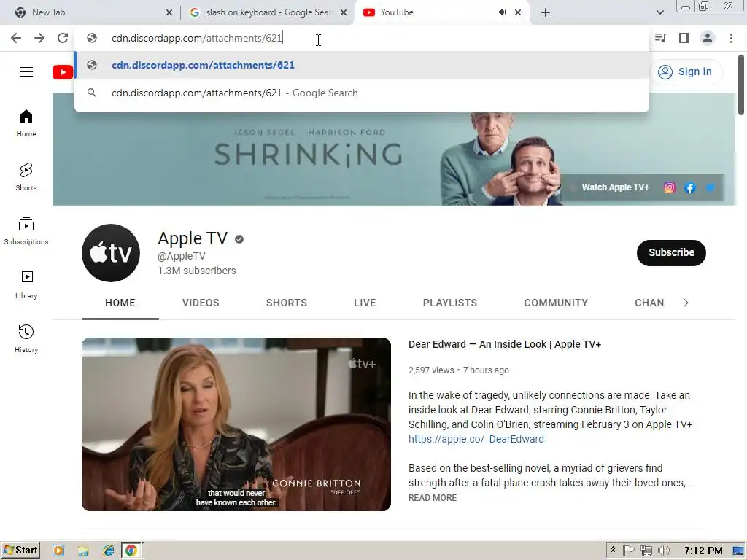Select the PLAYLISTS channel tab
Viewport: 747px width, 560px height.
(x=449, y=303)
